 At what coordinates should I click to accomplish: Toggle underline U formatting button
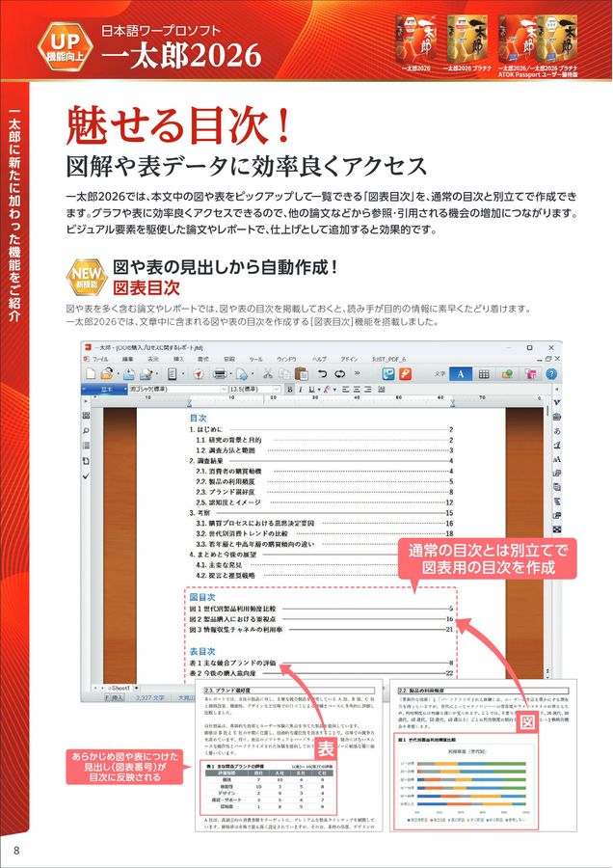pyautogui.click(x=311, y=390)
